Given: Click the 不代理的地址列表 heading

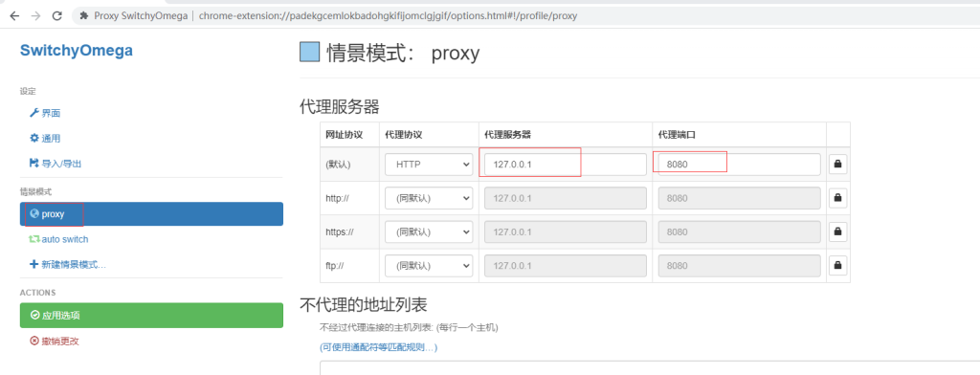Looking at the screenshot, I should pos(363,305).
